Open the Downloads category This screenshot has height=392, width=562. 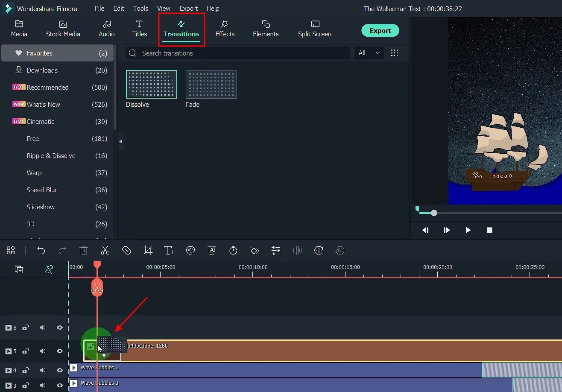pyautogui.click(x=57, y=70)
